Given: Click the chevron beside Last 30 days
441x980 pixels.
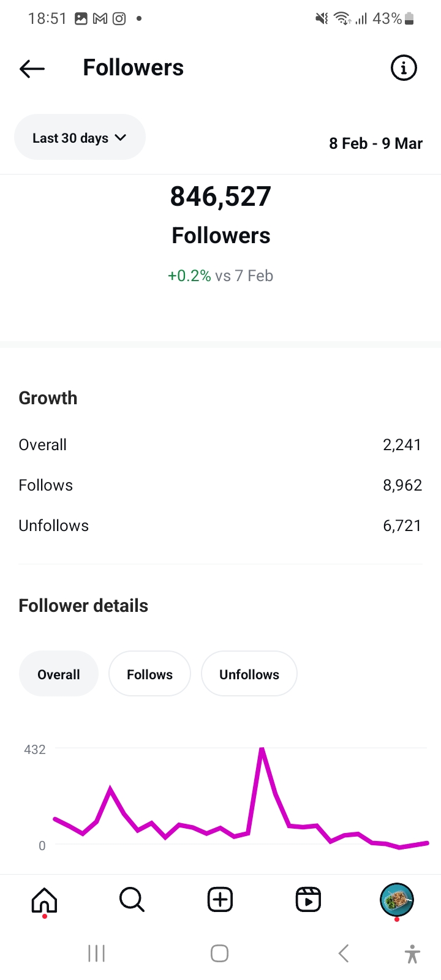Looking at the screenshot, I should click(121, 138).
